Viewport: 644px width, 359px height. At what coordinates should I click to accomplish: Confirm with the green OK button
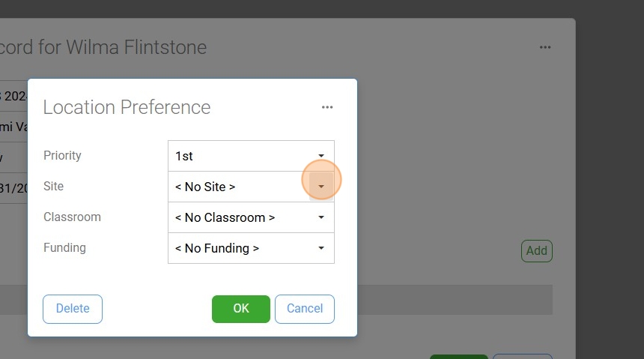tap(241, 309)
